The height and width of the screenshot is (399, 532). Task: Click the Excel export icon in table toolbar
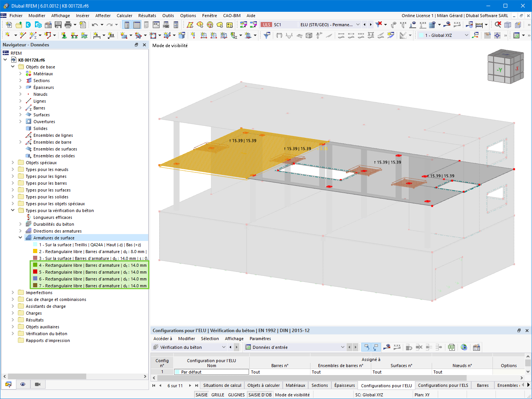click(x=451, y=347)
